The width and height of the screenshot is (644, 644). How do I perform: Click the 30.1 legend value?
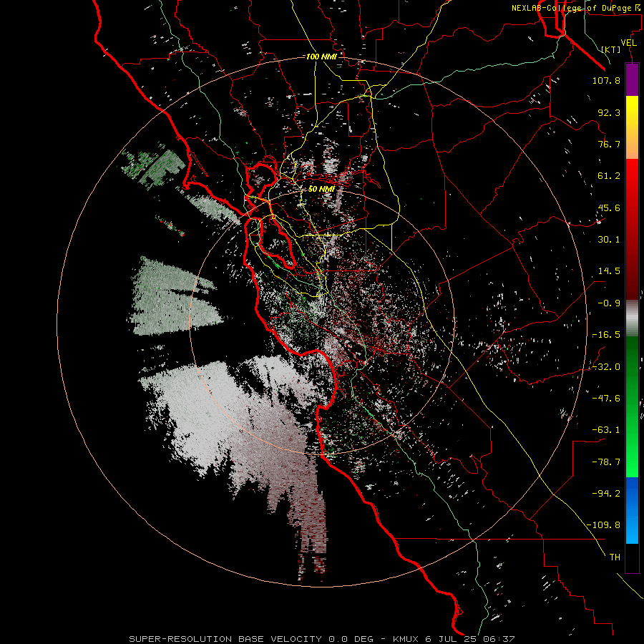coord(609,240)
